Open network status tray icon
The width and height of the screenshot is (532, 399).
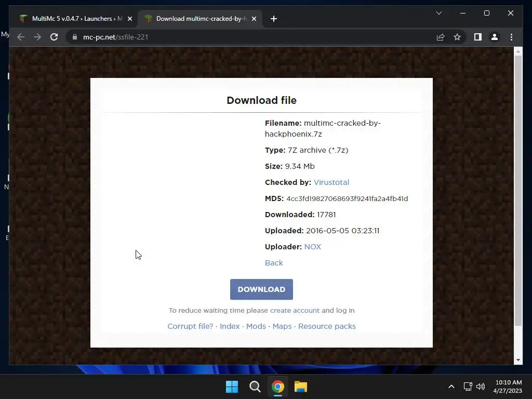click(468, 387)
